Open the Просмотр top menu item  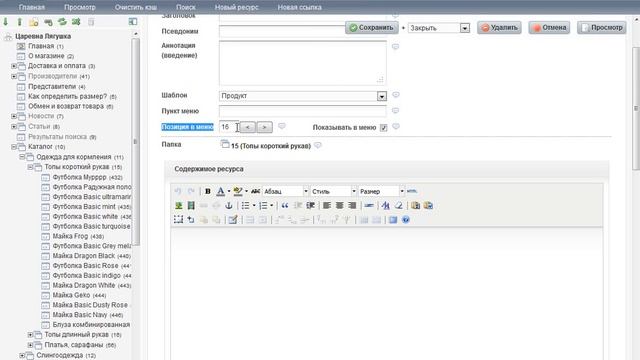[x=80, y=7]
